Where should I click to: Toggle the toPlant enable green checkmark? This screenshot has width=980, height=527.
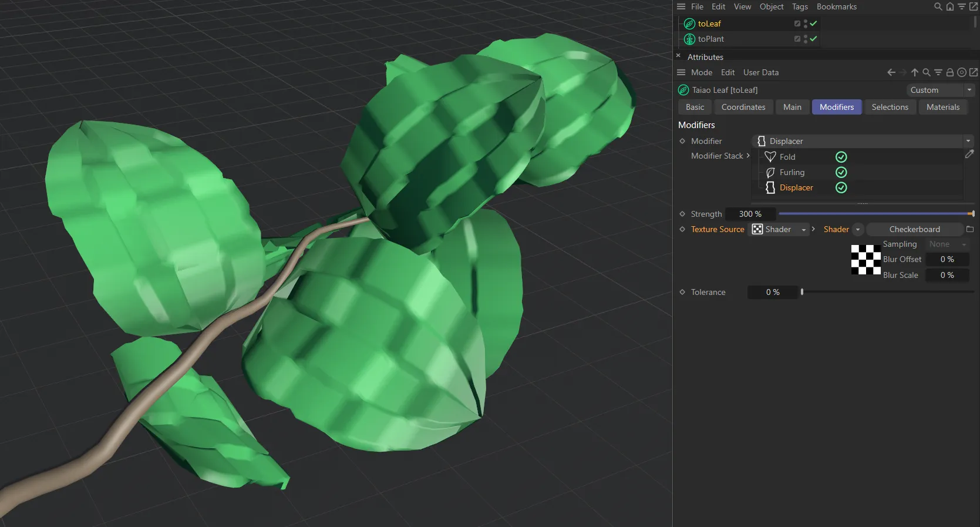pyautogui.click(x=814, y=39)
